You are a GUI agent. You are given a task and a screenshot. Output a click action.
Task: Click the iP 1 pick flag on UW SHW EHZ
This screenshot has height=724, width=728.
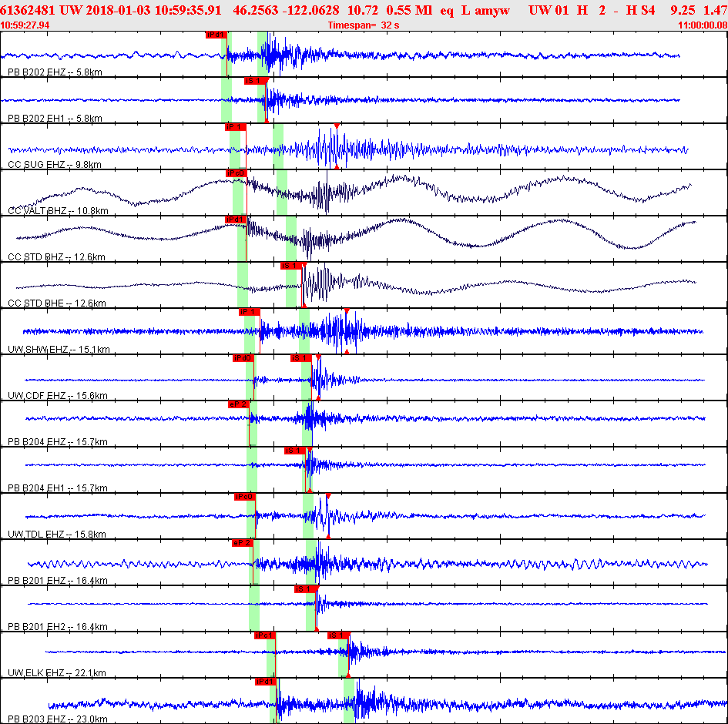pos(250,312)
